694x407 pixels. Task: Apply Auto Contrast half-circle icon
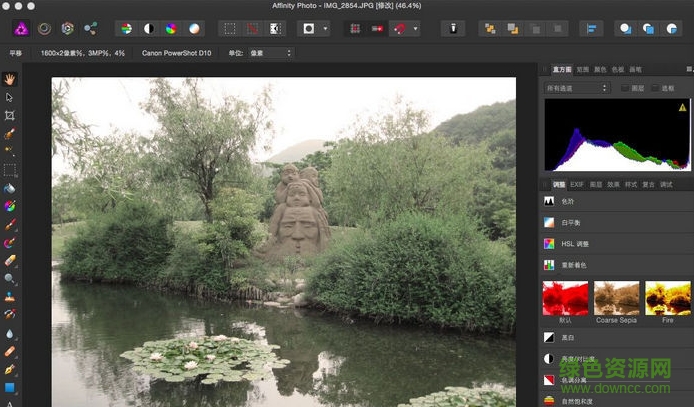pyautogui.click(x=149, y=29)
